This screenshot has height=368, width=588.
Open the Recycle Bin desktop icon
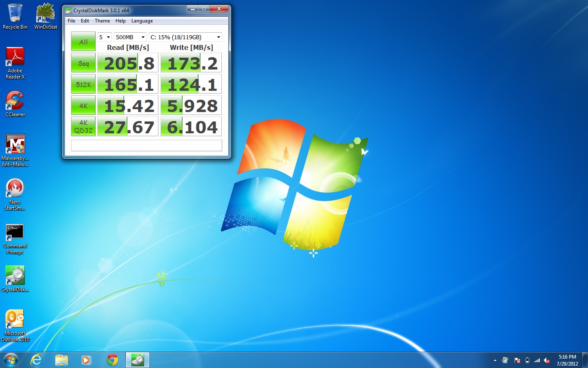[x=15, y=16]
